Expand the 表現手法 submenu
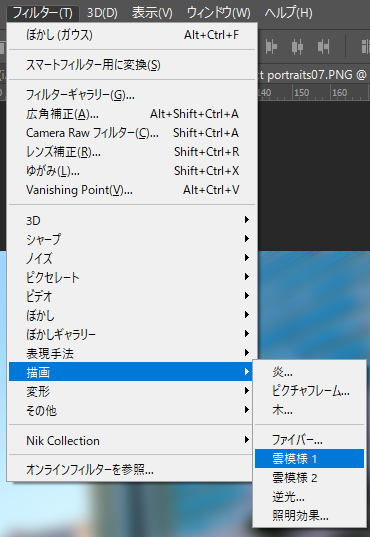 pyautogui.click(x=132, y=353)
